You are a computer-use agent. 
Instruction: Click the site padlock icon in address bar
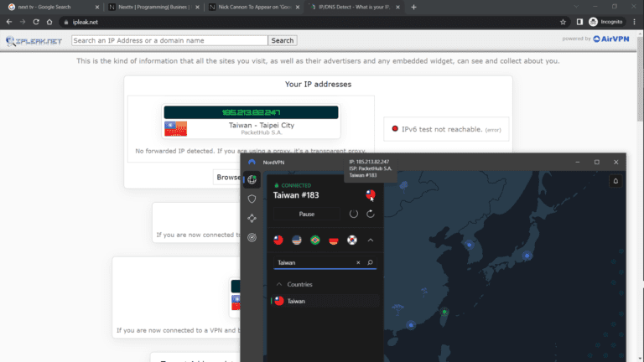pyautogui.click(x=66, y=22)
